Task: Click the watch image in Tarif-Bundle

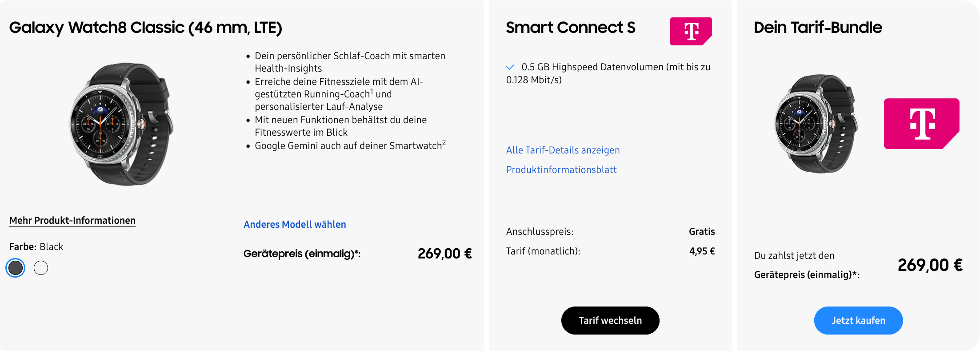Action: click(x=816, y=124)
